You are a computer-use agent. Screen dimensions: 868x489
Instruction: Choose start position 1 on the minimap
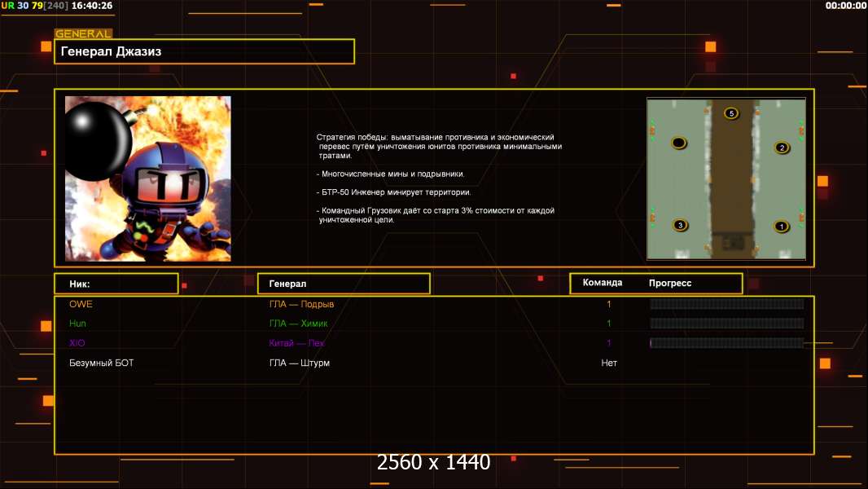click(781, 227)
